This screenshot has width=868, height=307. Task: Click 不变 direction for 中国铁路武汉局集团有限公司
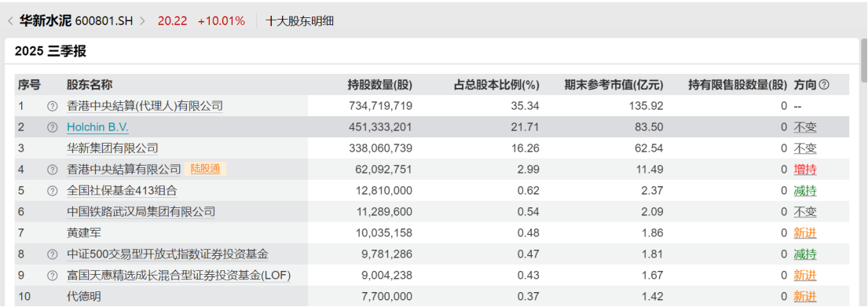(805, 212)
